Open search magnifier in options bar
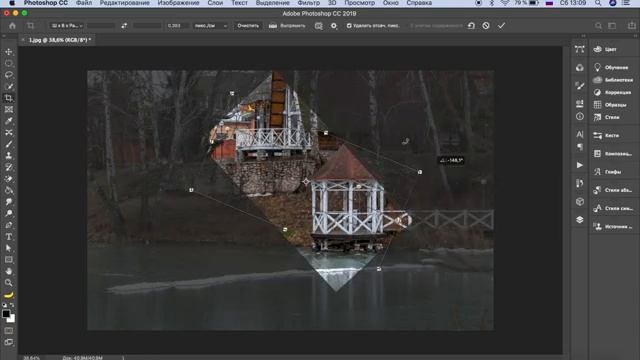The width and height of the screenshot is (640, 360). (598, 26)
